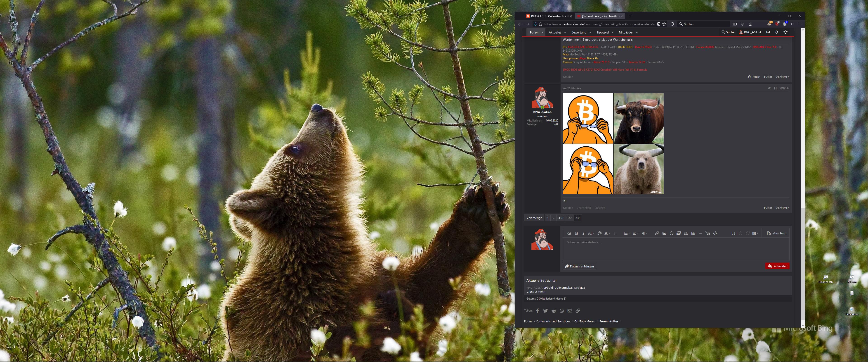This screenshot has width=868, height=362.
Task: Open the Firefox hamburger menu
Action: click(x=800, y=24)
